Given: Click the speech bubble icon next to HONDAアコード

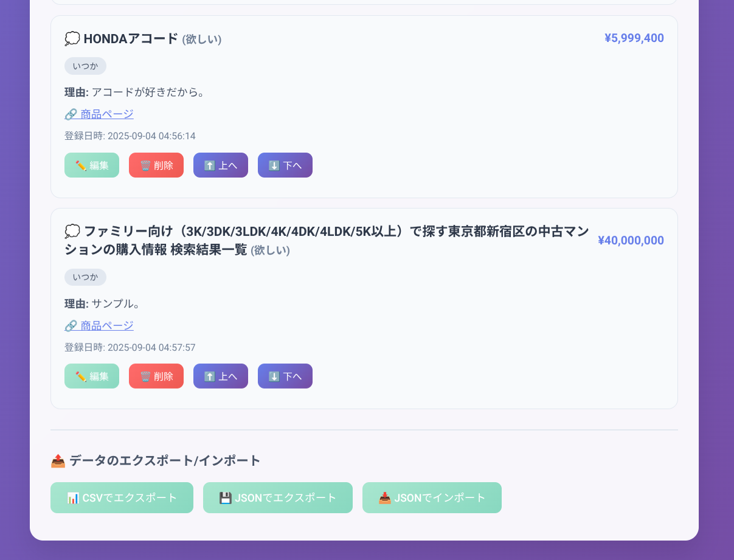Looking at the screenshot, I should tap(73, 38).
